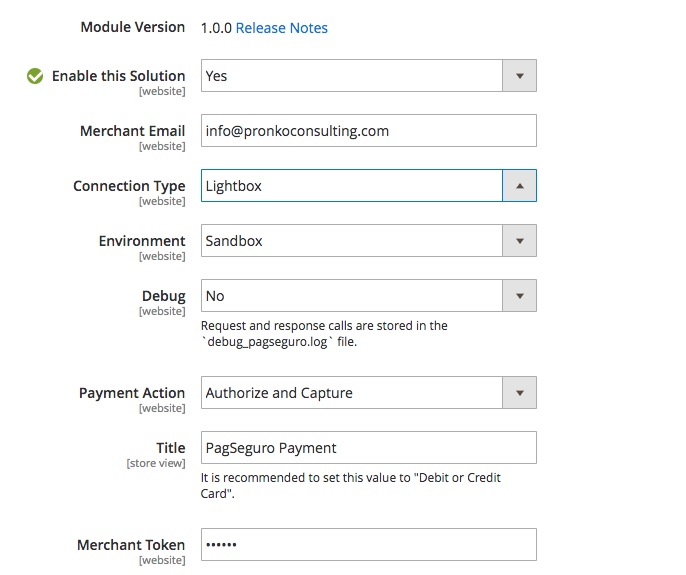The width and height of the screenshot is (686, 575).
Task: Open the Payment Action dropdown arrow
Action: click(x=519, y=393)
